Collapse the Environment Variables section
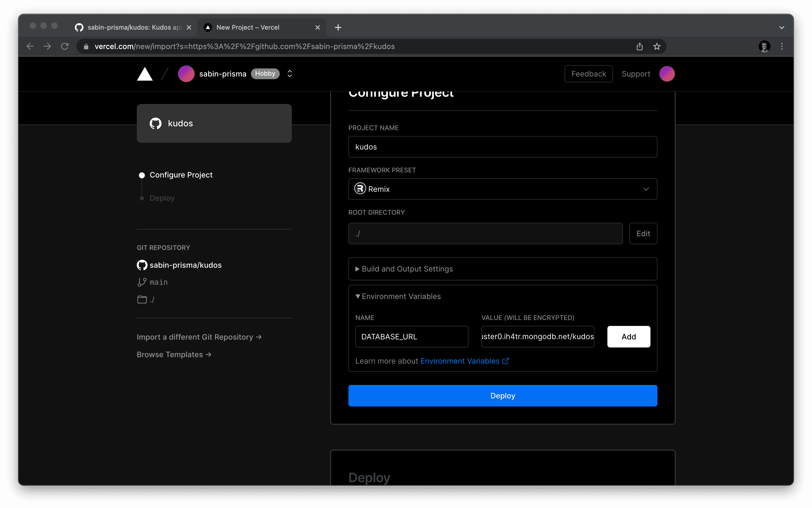Screen dimensions: 812x508 (401, 296)
